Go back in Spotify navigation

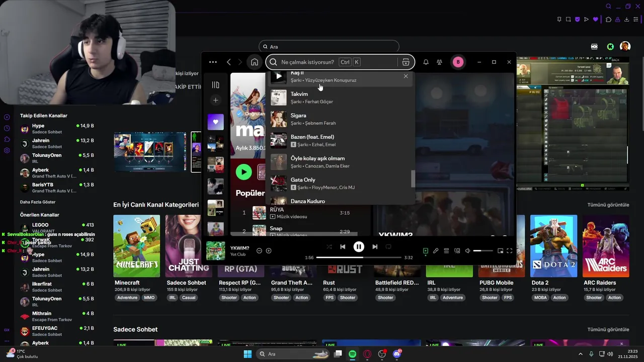point(229,62)
